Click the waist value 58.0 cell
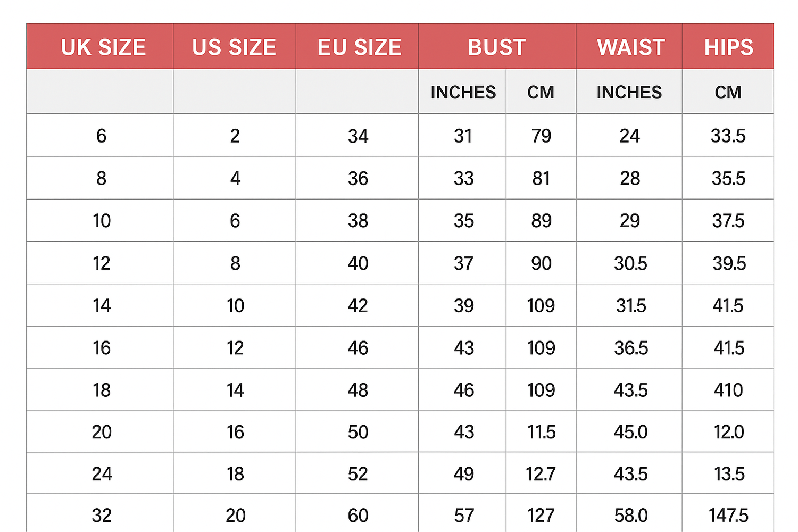This screenshot has width=798, height=532. pos(630,515)
